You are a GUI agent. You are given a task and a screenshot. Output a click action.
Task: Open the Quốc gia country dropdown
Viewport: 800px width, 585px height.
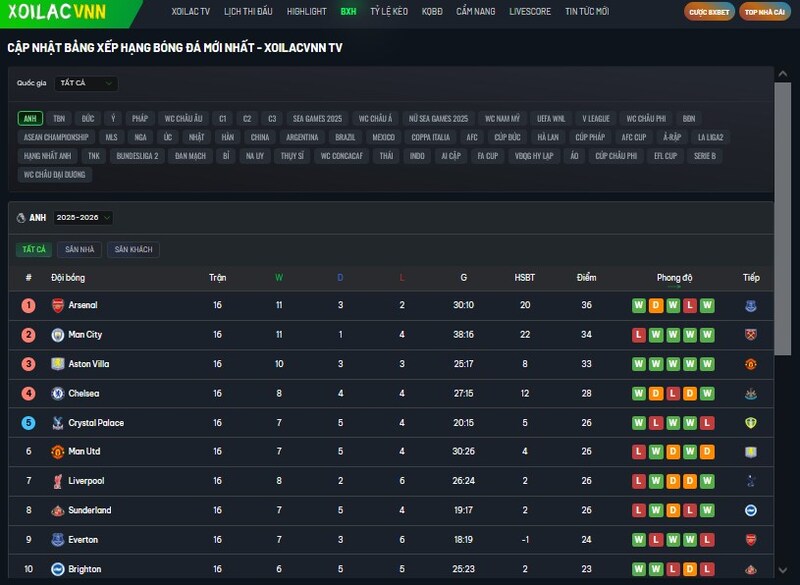(x=85, y=83)
